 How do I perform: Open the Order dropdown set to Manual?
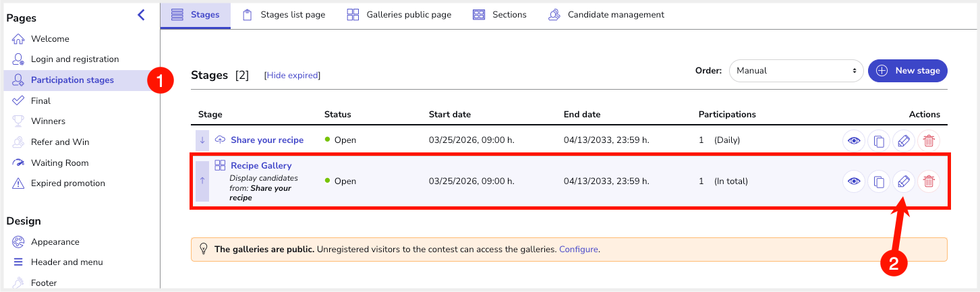coord(797,71)
